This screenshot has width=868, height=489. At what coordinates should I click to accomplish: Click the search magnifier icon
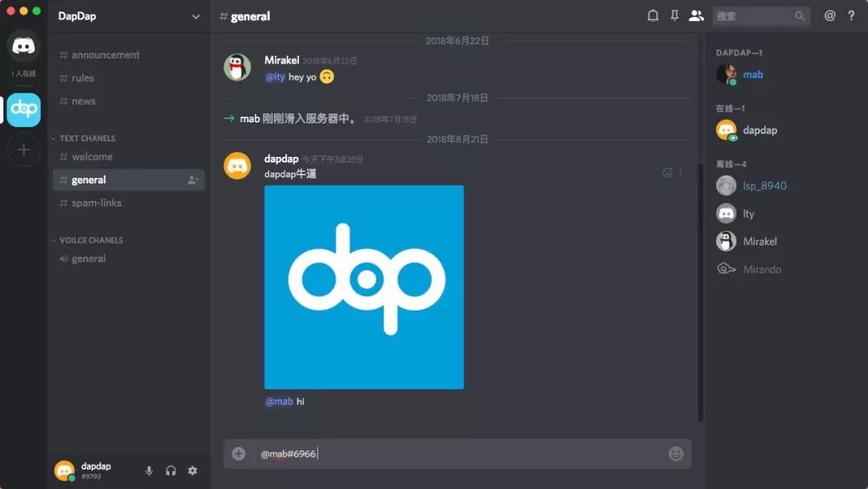(800, 16)
